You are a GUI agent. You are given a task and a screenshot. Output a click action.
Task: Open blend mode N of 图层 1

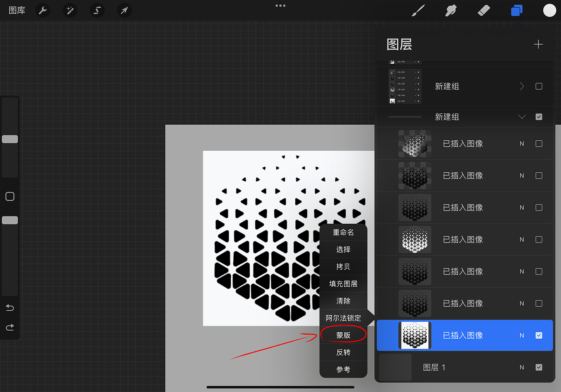[522, 367]
